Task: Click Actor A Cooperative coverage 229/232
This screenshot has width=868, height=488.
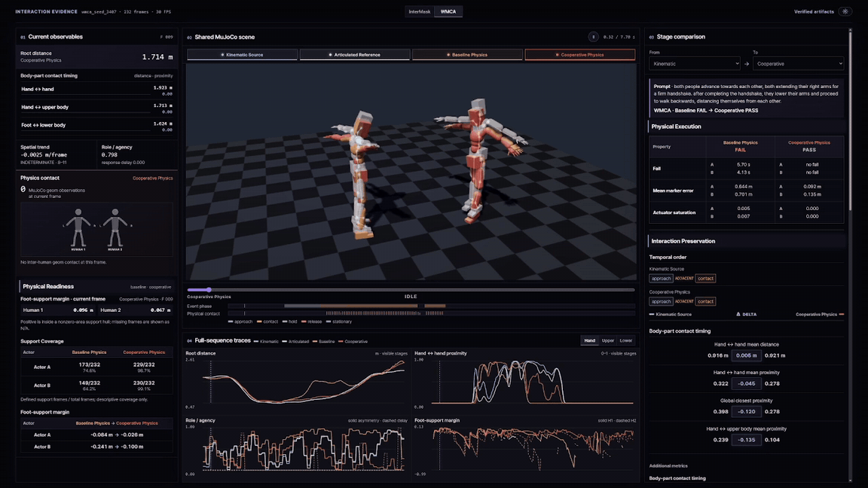Action: click(144, 364)
